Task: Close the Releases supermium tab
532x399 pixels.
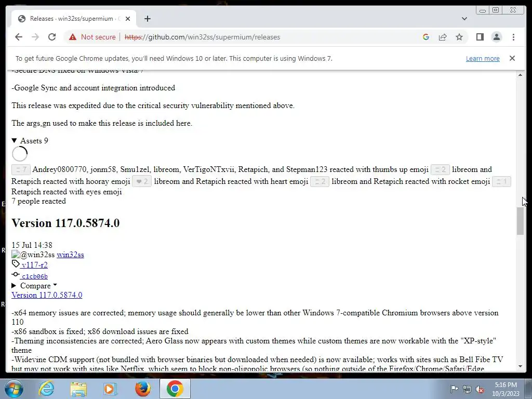Action: (x=128, y=19)
